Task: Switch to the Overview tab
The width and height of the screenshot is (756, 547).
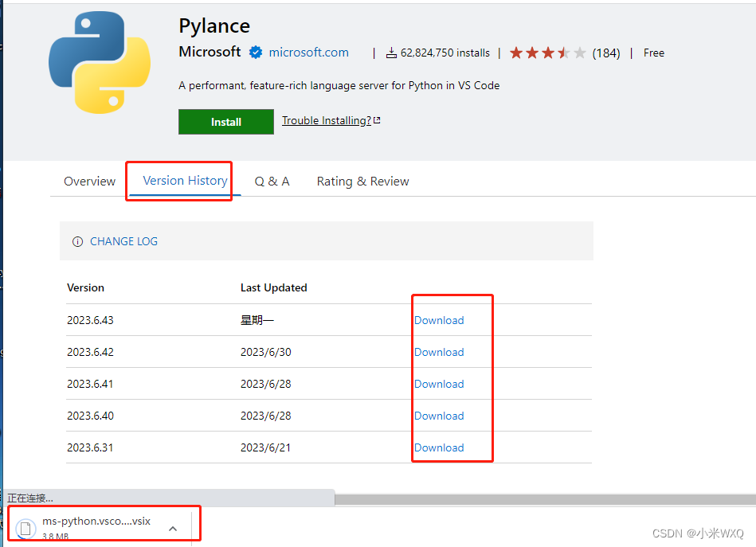Action: point(90,182)
